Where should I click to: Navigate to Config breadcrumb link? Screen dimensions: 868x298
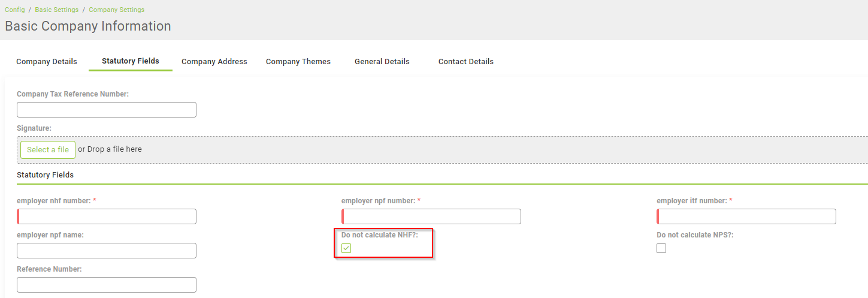[15, 10]
